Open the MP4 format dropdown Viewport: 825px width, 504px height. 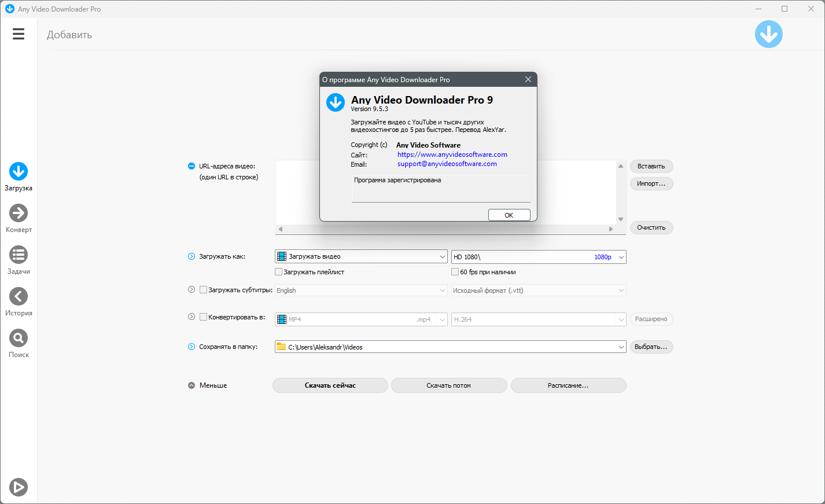point(362,319)
